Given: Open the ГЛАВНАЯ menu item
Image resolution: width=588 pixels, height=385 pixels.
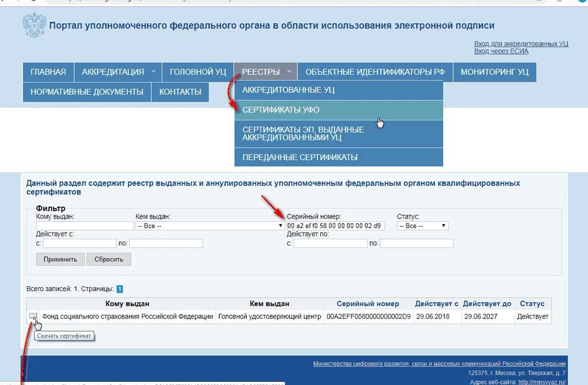Looking at the screenshot, I should click(x=48, y=72).
